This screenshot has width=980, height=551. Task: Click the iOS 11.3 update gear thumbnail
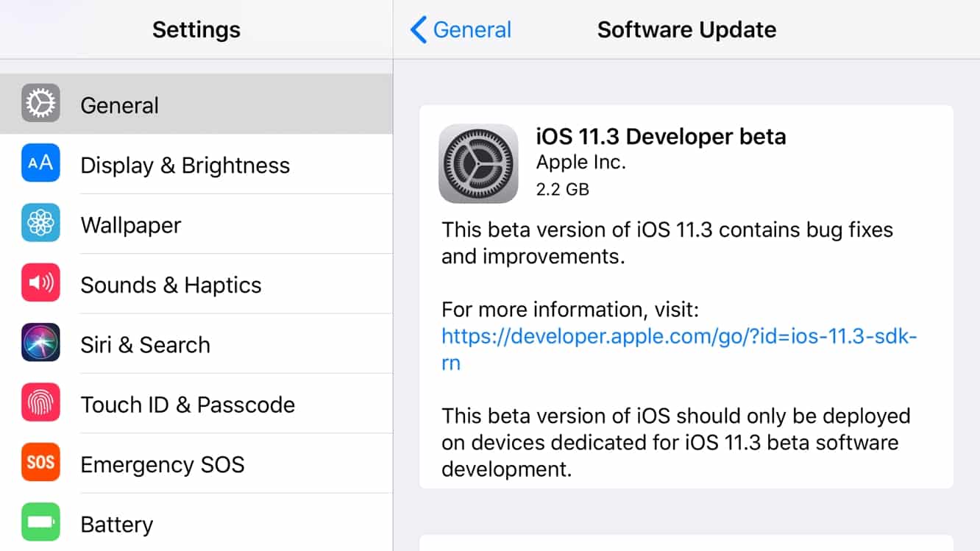[478, 163]
